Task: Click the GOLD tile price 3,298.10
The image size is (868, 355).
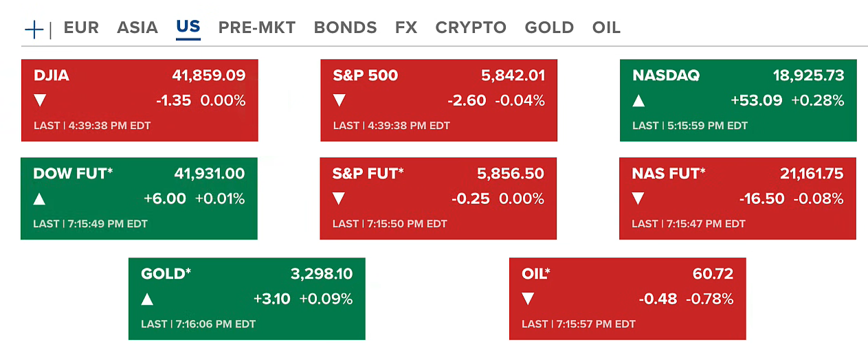Action: pos(322,274)
